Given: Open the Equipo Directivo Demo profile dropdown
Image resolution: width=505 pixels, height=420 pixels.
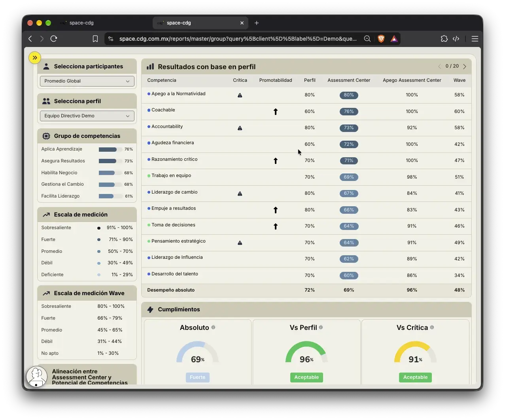Looking at the screenshot, I should click(x=87, y=116).
